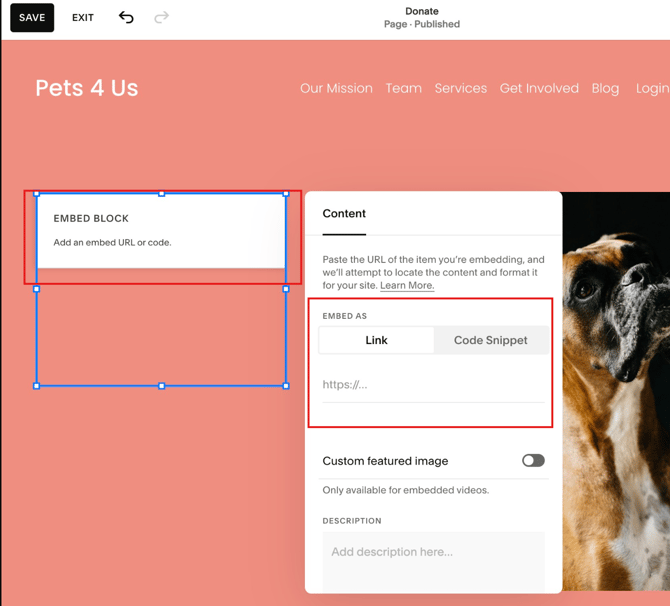Click the bottom-center resize handle of block
Screen dimensions: 670x606
click(162, 386)
